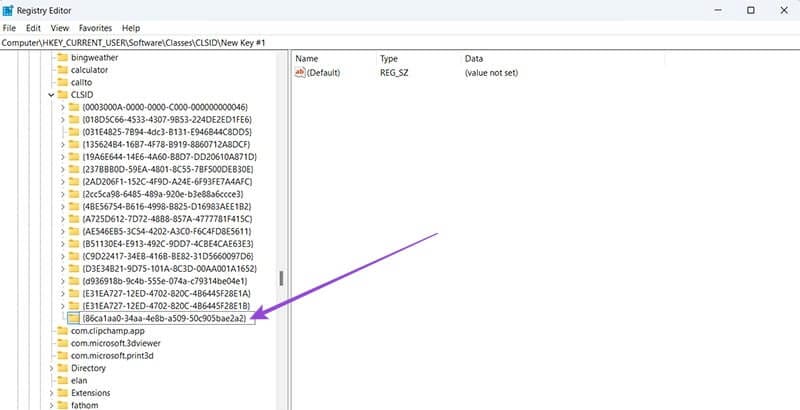Select the {d936918b-9c4b-555e-074a-c79314be04e1} key name
This screenshot has height=410, width=800.
coord(164,281)
